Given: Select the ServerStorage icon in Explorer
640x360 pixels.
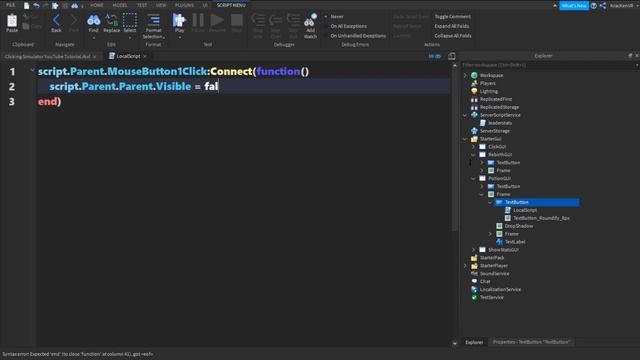Looking at the screenshot, I should [474, 131].
